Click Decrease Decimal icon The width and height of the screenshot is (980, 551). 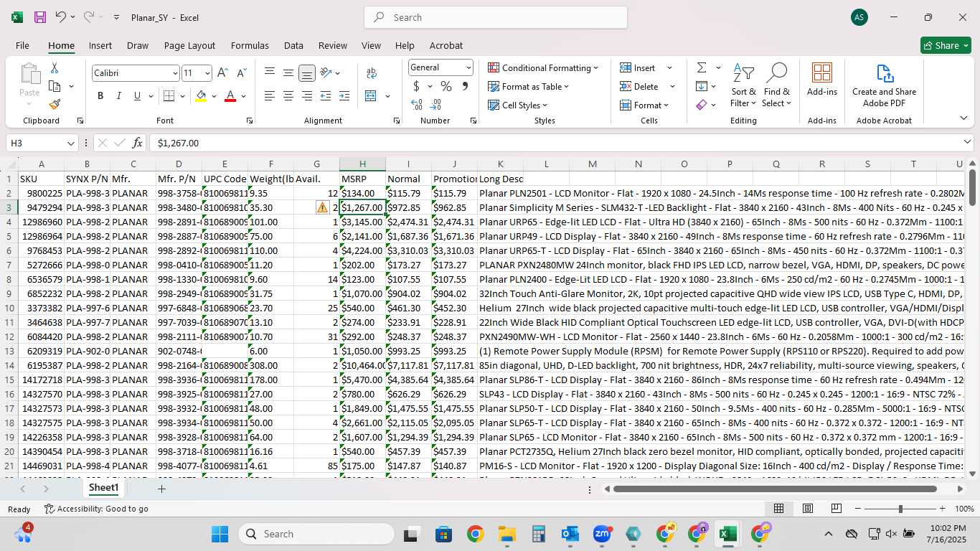435,104
